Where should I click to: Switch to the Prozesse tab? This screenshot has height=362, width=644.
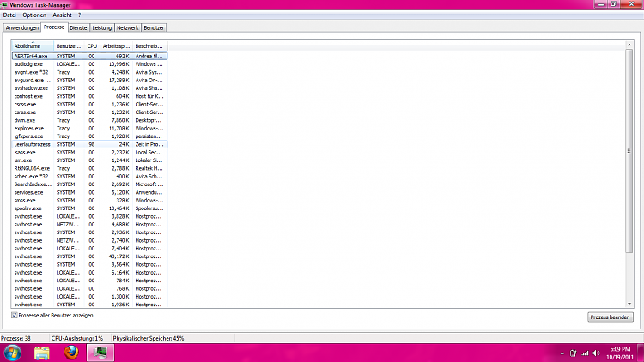54,27
